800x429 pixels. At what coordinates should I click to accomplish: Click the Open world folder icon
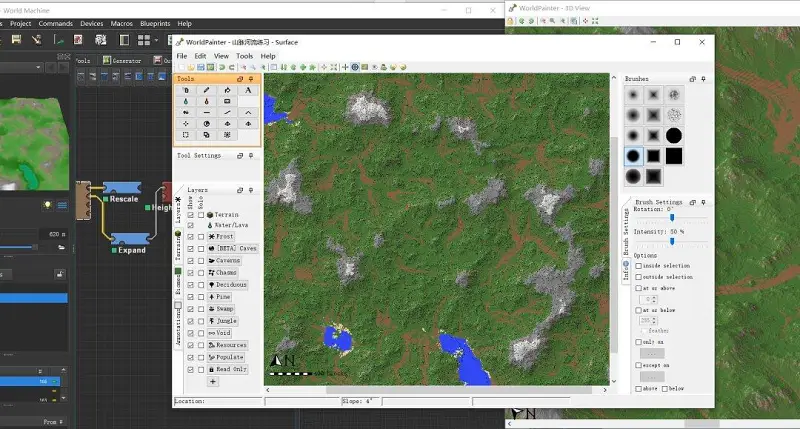[x=191, y=67]
